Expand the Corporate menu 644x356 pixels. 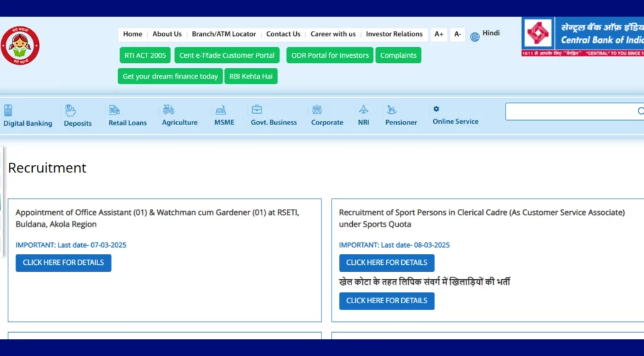[327, 122]
